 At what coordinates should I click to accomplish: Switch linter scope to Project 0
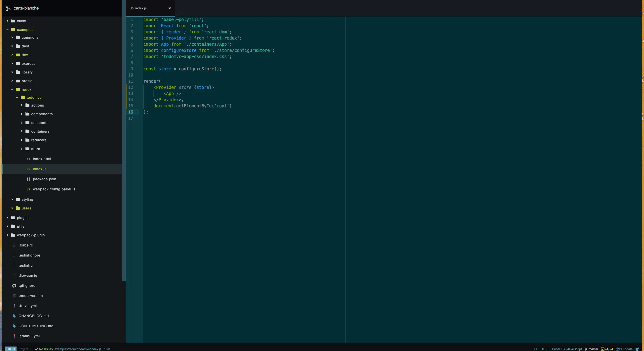[25, 349]
